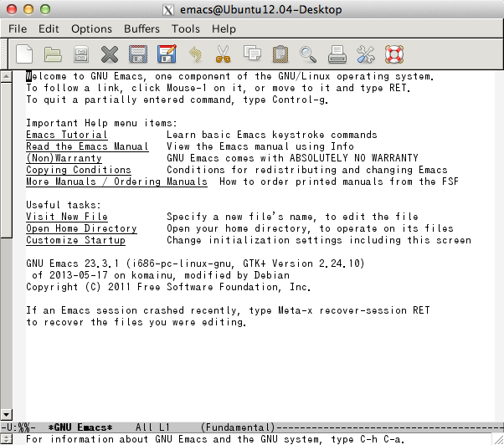The width and height of the screenshot is (504, 445).
Task: Paste with the clipboard icon
Action: (280, 54)
